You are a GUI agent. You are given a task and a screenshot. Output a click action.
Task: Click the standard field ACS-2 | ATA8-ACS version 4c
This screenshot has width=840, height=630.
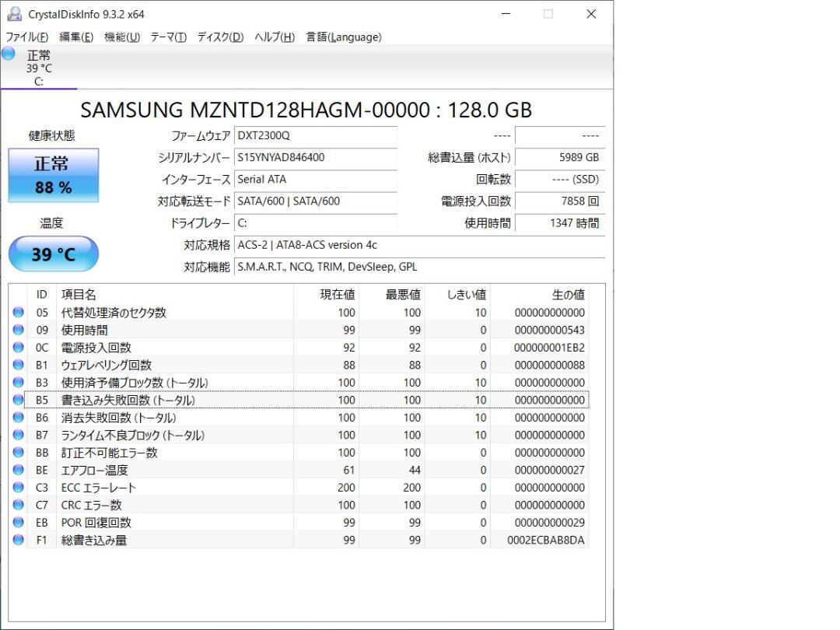pyautogui.click(x=419, y=245)
